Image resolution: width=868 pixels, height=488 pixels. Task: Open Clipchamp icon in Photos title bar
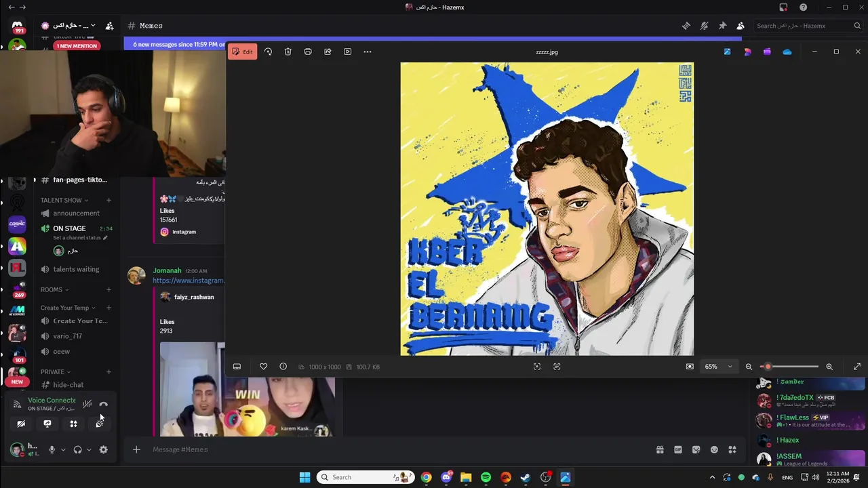coord(767,52)
